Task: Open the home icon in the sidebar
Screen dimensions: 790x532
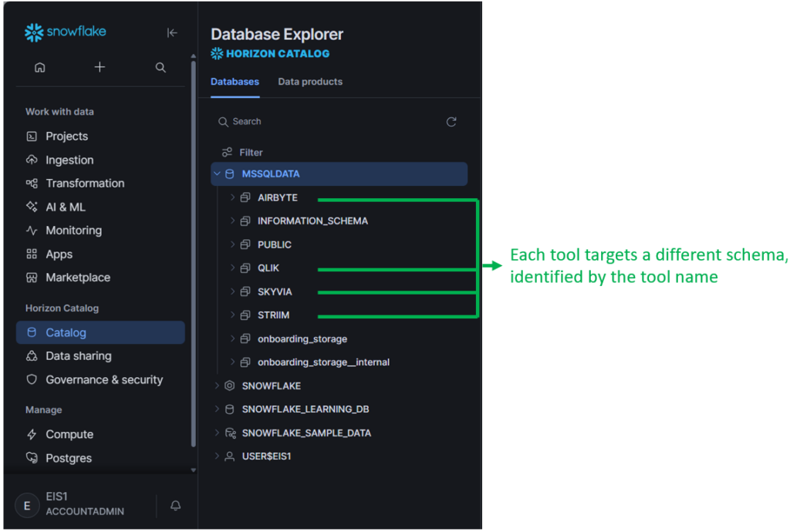Action: tap(40, 67)
